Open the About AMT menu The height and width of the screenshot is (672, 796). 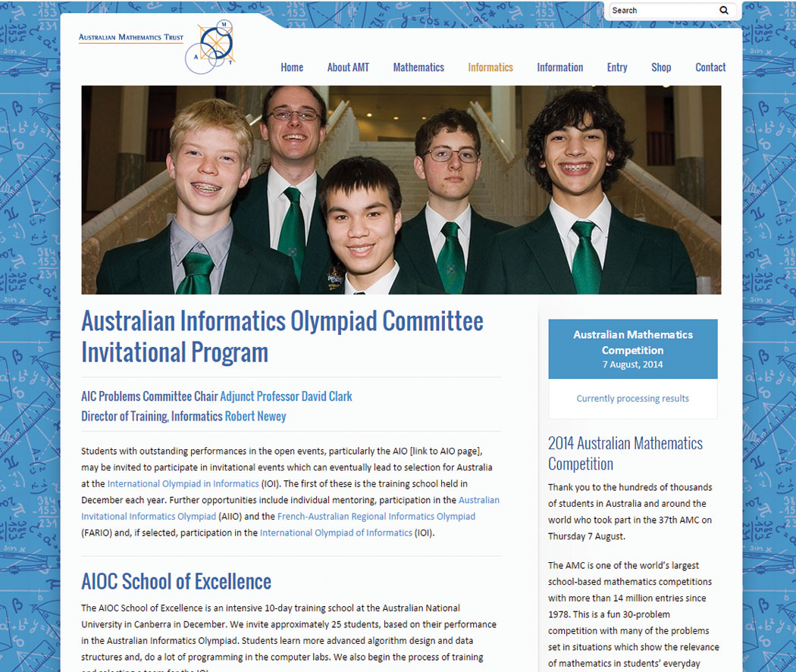pos(348,67)
